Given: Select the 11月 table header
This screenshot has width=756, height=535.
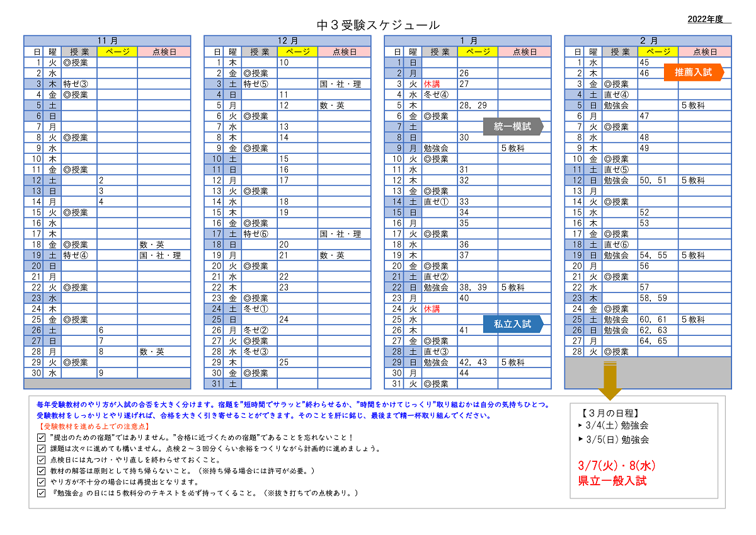Looking at the screenshot, I should 107,40.
